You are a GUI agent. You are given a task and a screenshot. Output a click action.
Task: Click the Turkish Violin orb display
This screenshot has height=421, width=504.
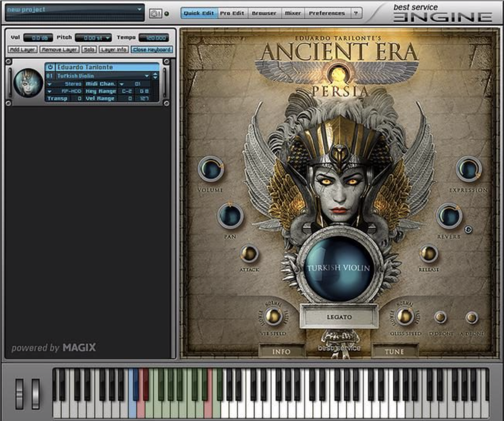click(339, 268)
